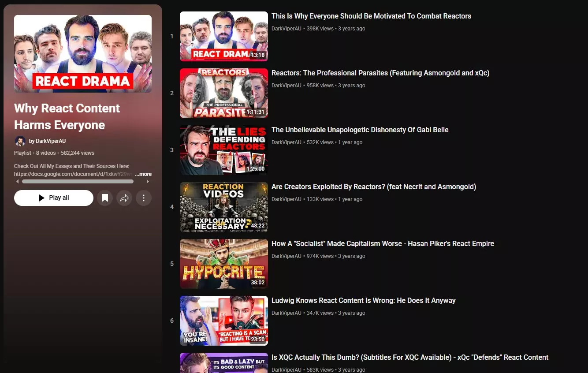The image size is (588, 373).
Task: Open 'This Is Why Everyone Should Be Motivated' title
Action: [x=371, y=16]
